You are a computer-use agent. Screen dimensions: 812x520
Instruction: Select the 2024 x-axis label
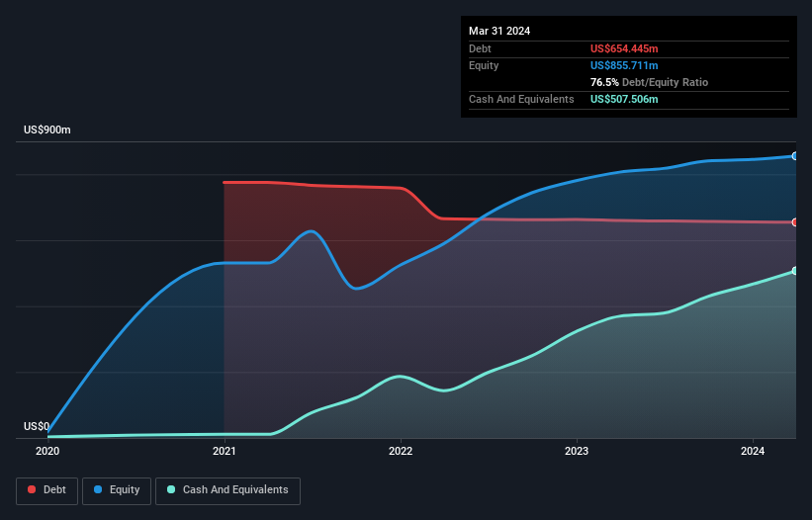coord(753,451)
